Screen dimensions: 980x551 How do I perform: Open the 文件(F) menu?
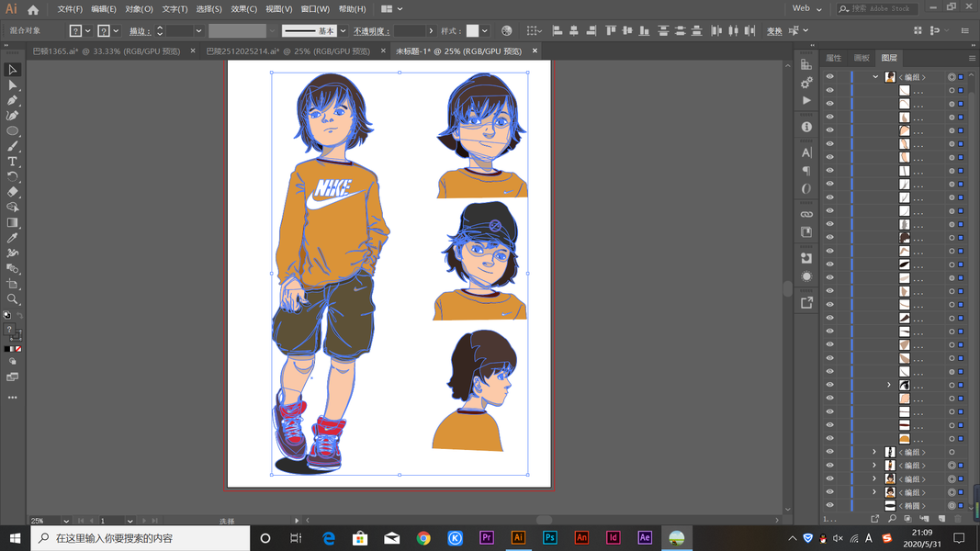tap(70, 9)
